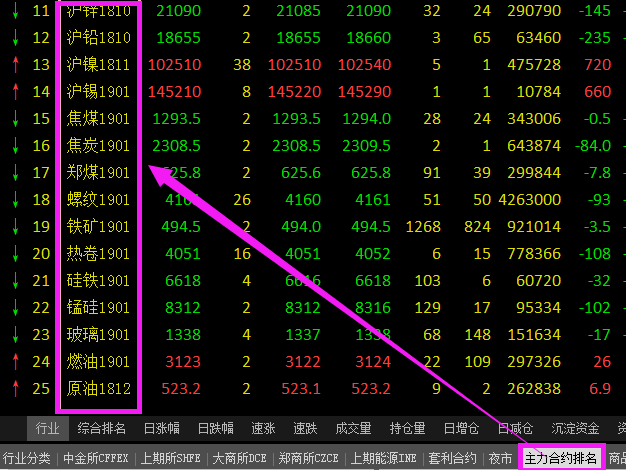Select contract 铁矿1901 row

click(x=99, y=226)
